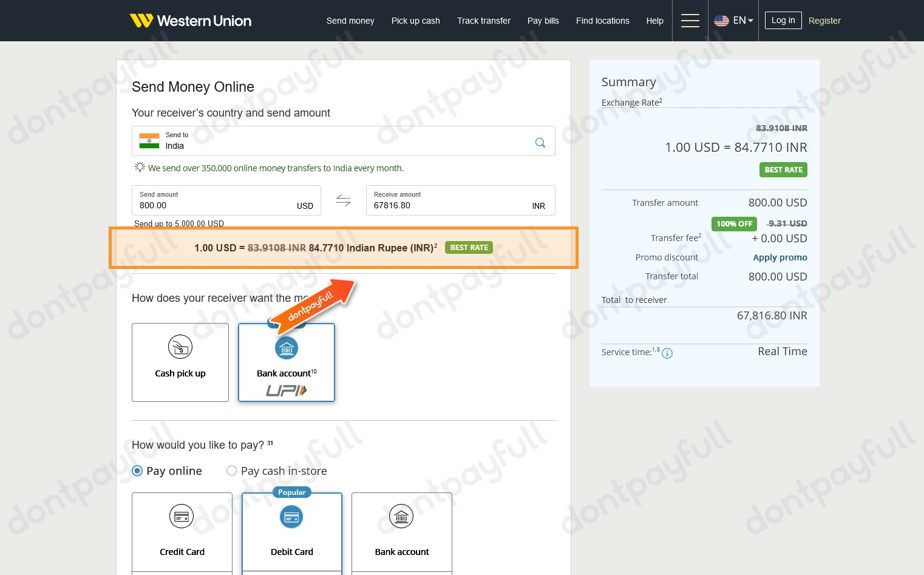The height and width of the screenshot is (575, 924).
Task: Click the 'Send up to 5,000.00 USD' note
Action: (179, 223)
